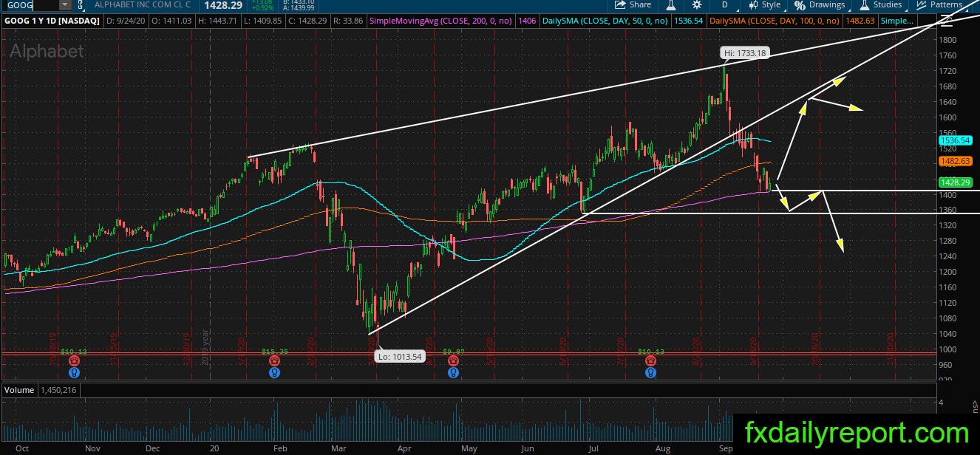Click 'ALPHABET INC COM CL C' description
This screenshot has width=980, height=455.
pos(143,4)
